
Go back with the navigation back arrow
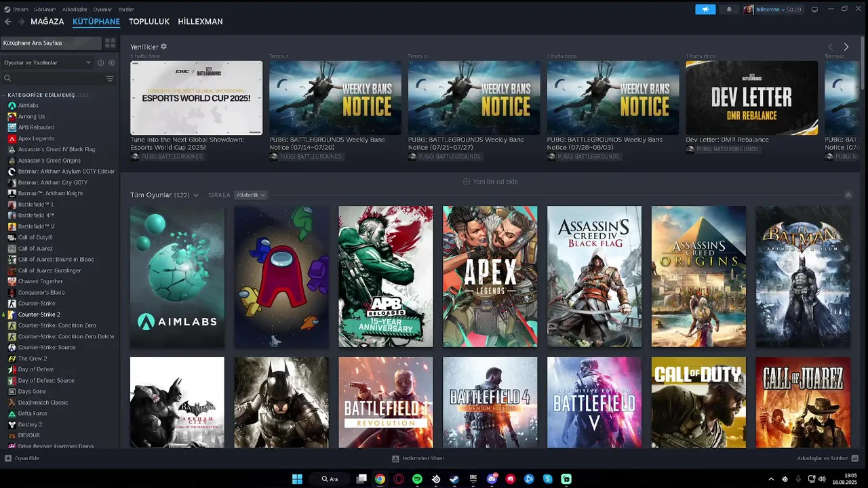(x=8, y=22)
